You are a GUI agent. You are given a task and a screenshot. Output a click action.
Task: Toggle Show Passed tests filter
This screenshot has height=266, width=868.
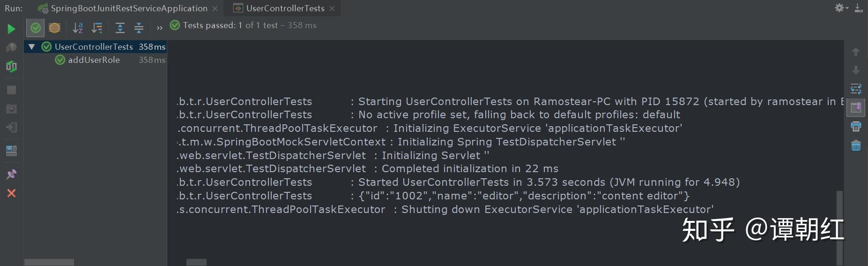click(x=36, y=28)
